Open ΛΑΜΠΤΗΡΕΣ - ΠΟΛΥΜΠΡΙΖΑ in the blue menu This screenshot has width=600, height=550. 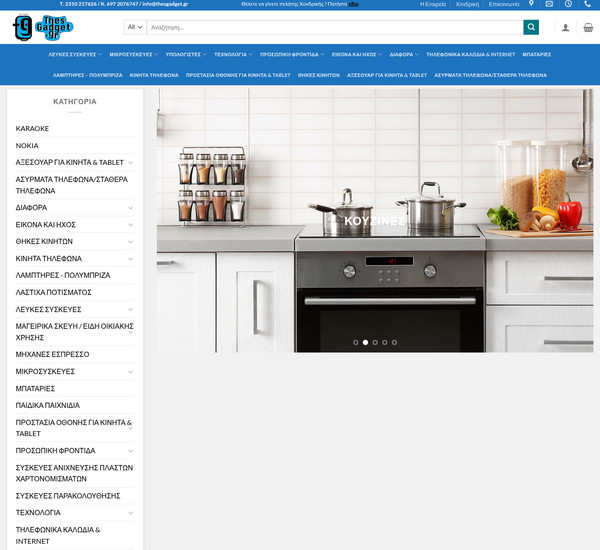[88, 75]
